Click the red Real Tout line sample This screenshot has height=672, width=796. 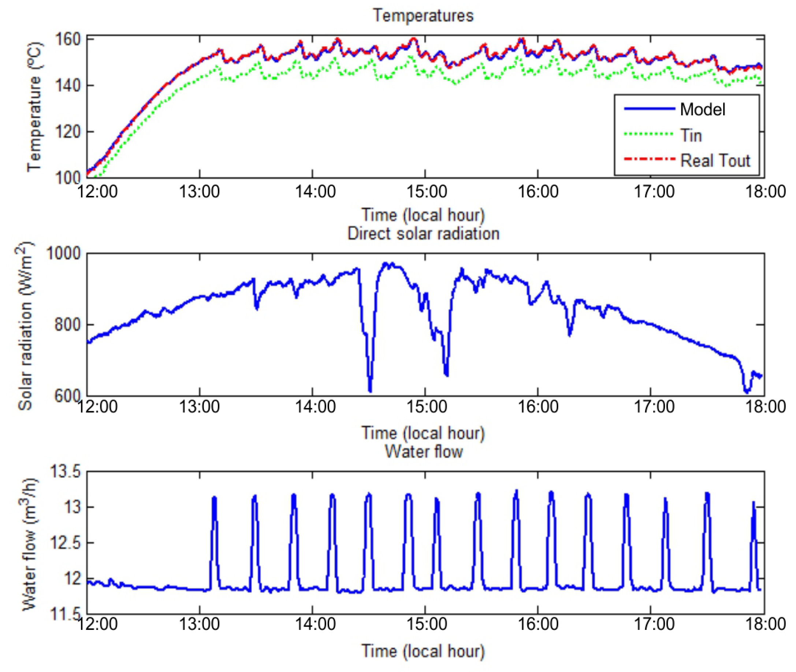[x=649, y=159]
